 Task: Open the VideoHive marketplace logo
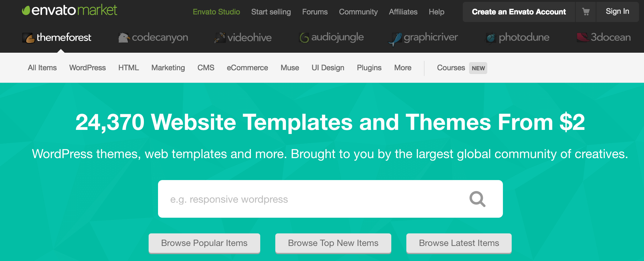click(243, 38)
